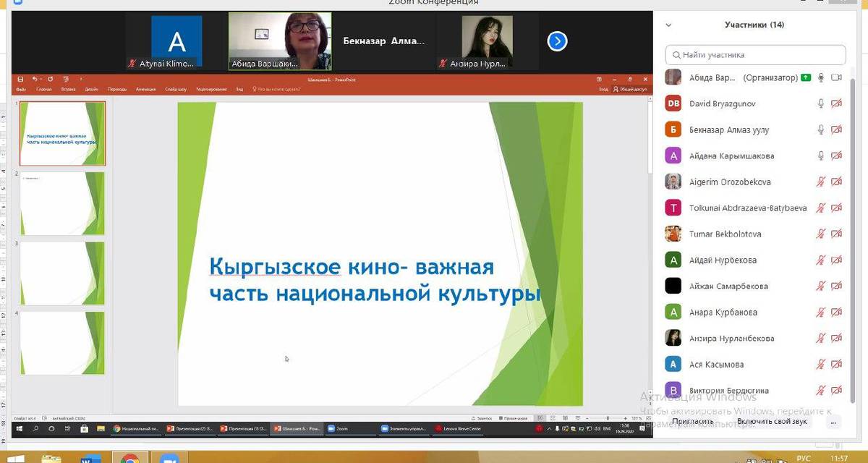Image resolution: width=868 pixels, height=463 pixels.
Task: Click the crossed-out camera icon for Айдана Карымшакова
Action: [x=836, y=156]
